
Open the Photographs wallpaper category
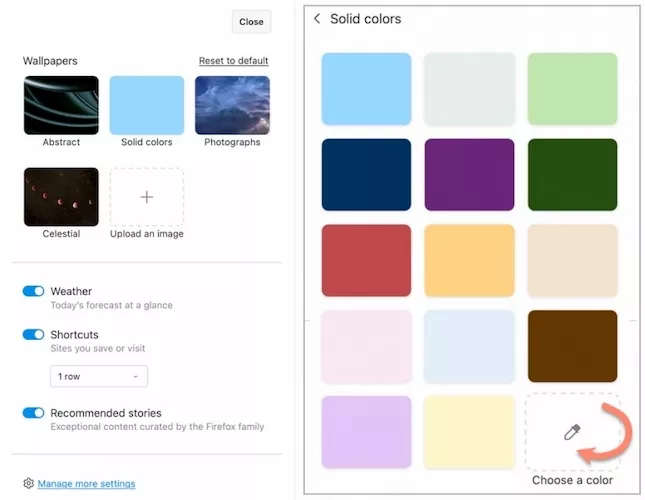[232, 105]
